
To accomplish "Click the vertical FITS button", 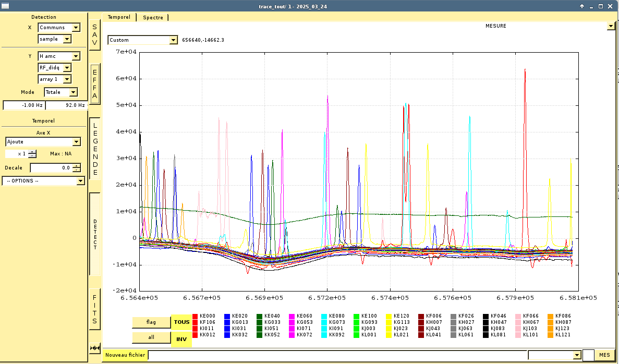I will point(94,309).
